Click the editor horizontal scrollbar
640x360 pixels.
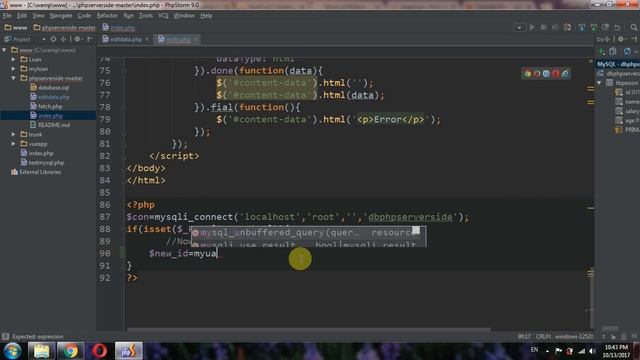(x=309, y=329)
